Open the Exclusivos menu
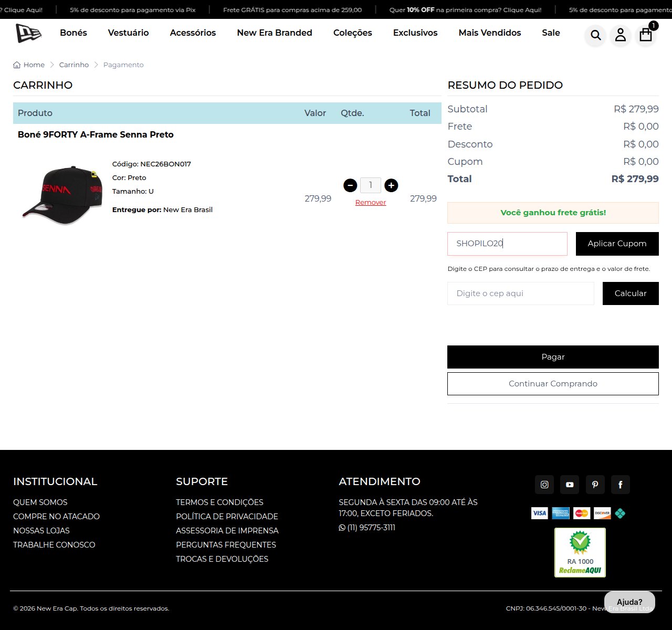The height and width of the screenshot is (630, 672). 415,33
